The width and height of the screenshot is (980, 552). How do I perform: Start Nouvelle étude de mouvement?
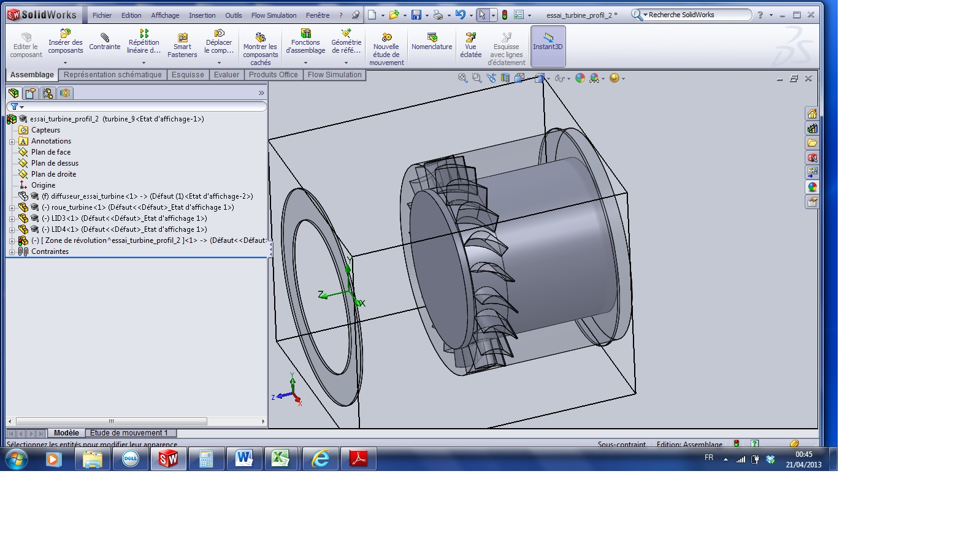386,49
